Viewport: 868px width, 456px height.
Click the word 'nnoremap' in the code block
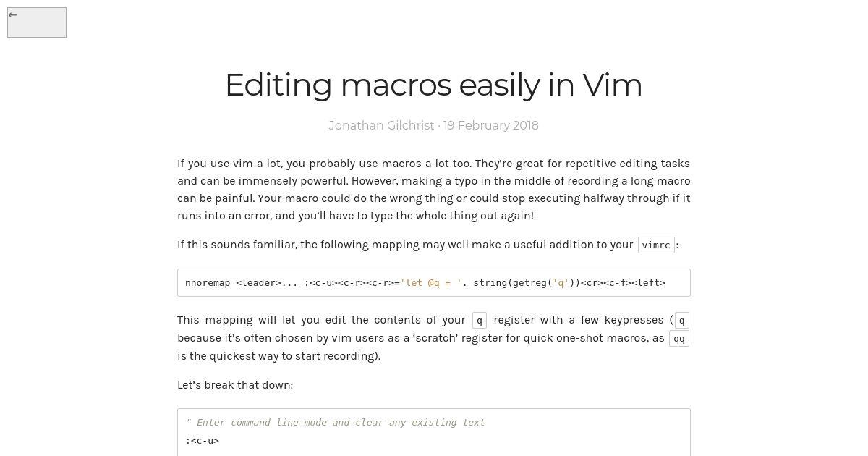click(x=208, y=282)
